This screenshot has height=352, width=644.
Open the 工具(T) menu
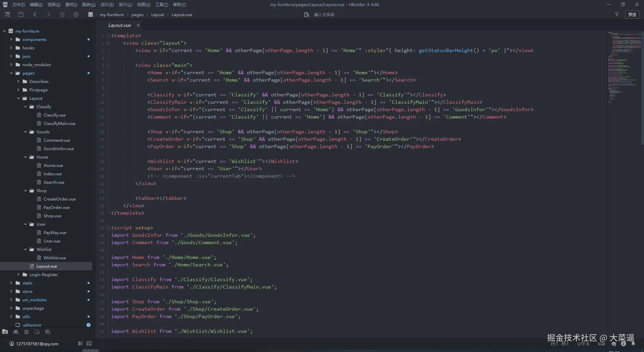tap(161, 5)
